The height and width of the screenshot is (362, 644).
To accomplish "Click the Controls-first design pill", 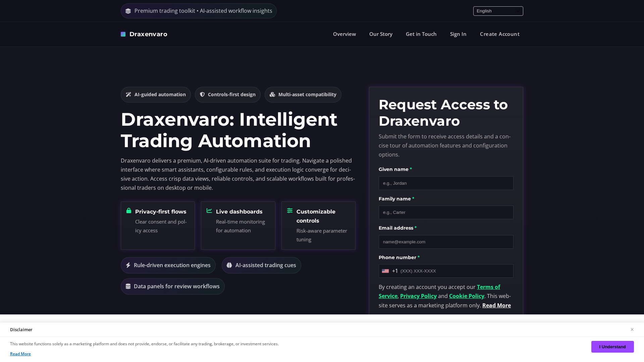I will pos(227,95).
